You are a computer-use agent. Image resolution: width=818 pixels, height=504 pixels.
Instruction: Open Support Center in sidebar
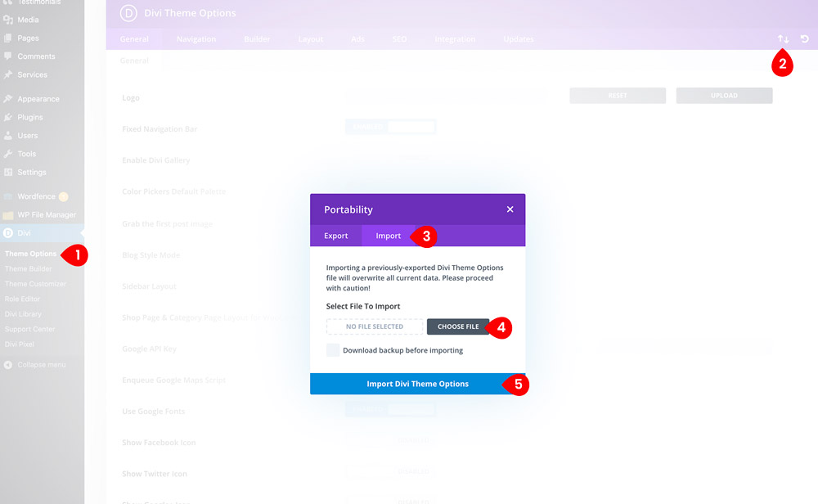29,329
